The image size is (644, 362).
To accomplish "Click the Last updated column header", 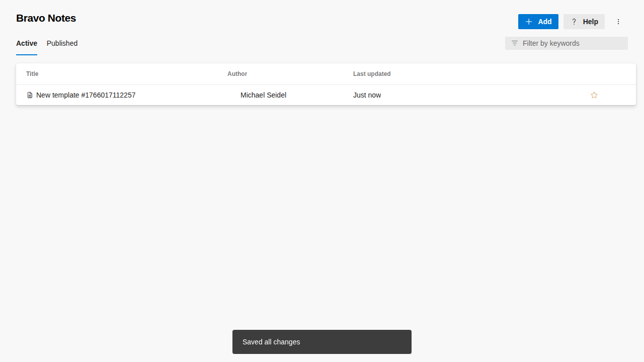I will pos(372,74).
